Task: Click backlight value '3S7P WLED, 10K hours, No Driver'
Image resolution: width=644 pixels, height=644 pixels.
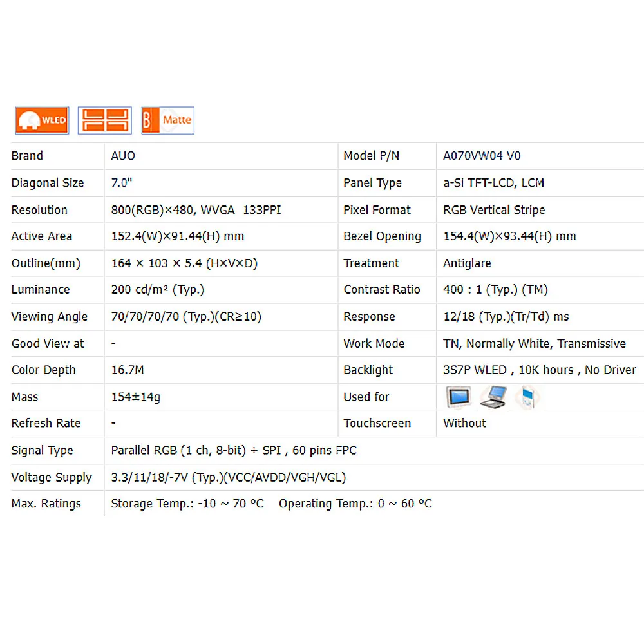Action: point(540,370)
